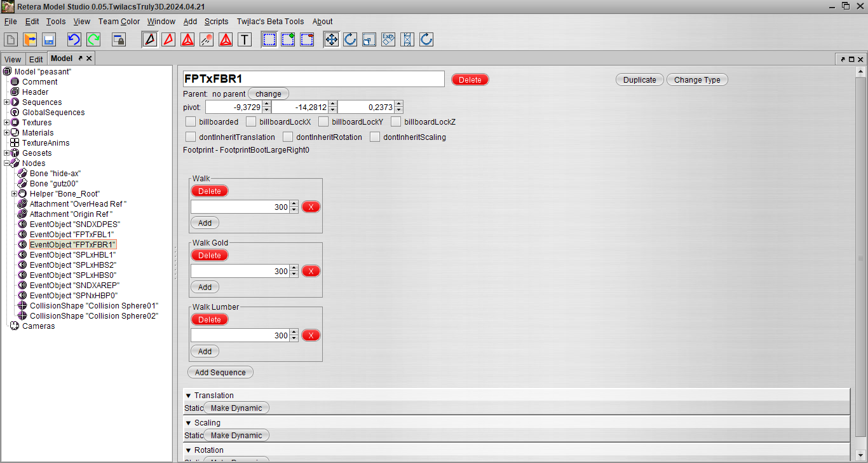Activate the add-to-selection tool
The image size is (868, 463).
coord(288,39)
